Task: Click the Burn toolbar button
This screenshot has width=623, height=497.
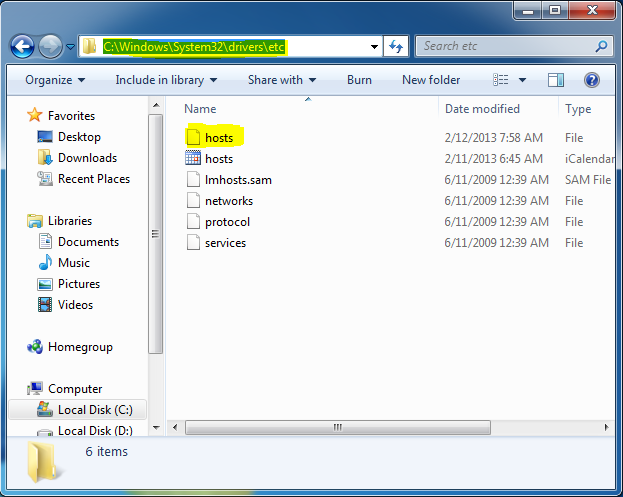Action: tap(359, 80)
